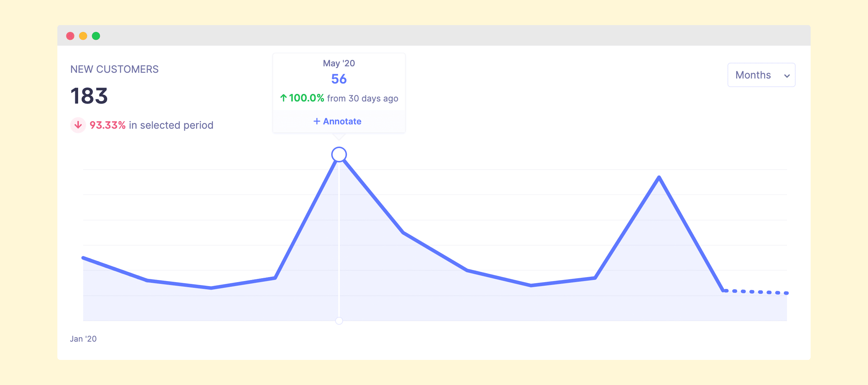Click the second peak on the chart line
This screenshot has height=385, width=868.
[659, 177]
